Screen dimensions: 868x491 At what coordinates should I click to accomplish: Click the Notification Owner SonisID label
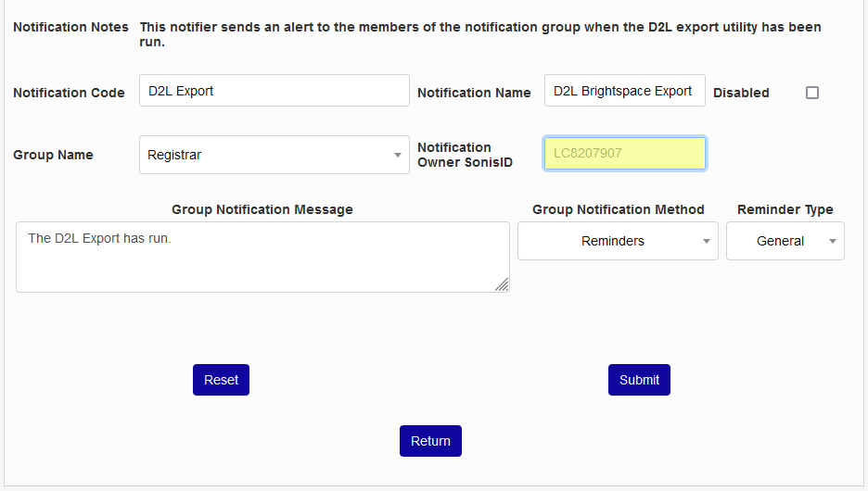tap(465, 155)
